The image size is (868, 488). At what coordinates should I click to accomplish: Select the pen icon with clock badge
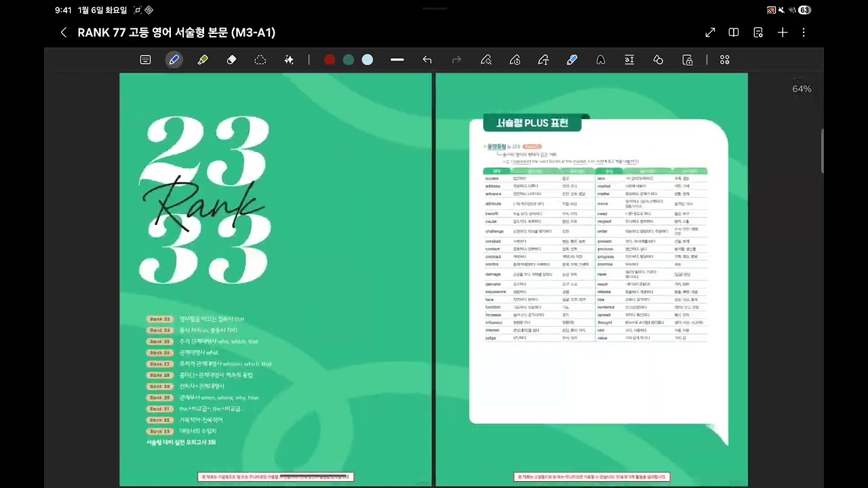515,60
